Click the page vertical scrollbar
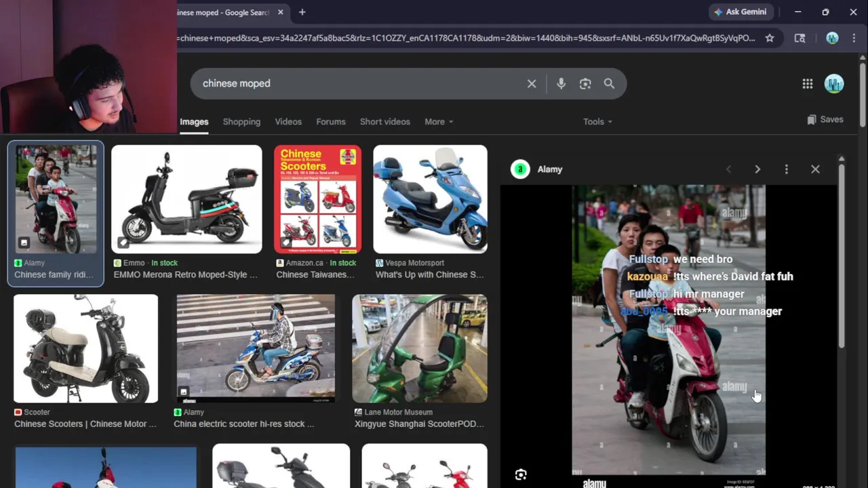Screen dimensions: 868x488 point(863,95)
